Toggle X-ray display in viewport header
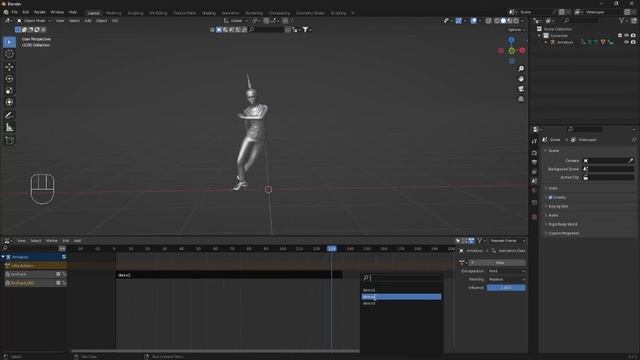The height and width of the screenshot is (360, 640). (488, 21)
